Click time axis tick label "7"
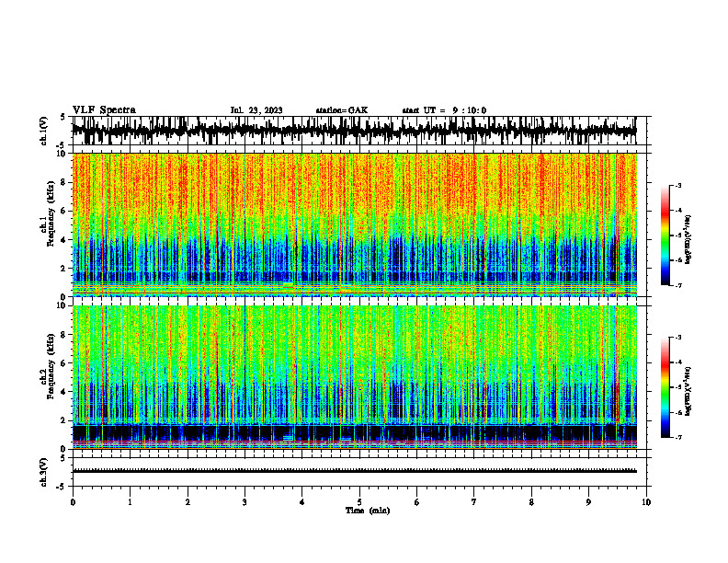 pos(474,502)
